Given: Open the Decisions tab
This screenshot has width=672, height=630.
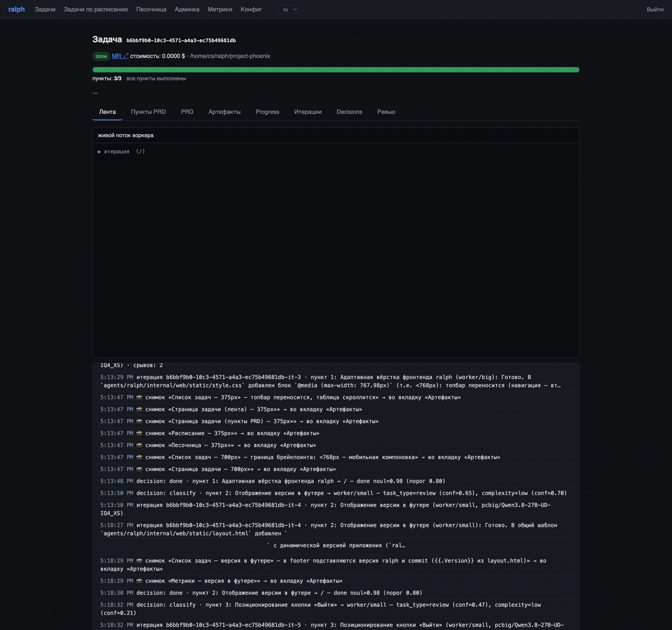Looking at the screenshot, I should 349,112.
